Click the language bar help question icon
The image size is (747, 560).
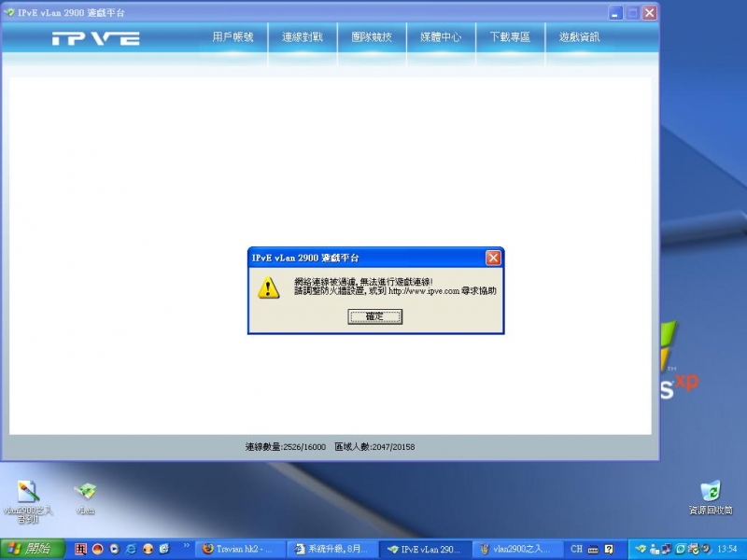(x=610, y=550)
